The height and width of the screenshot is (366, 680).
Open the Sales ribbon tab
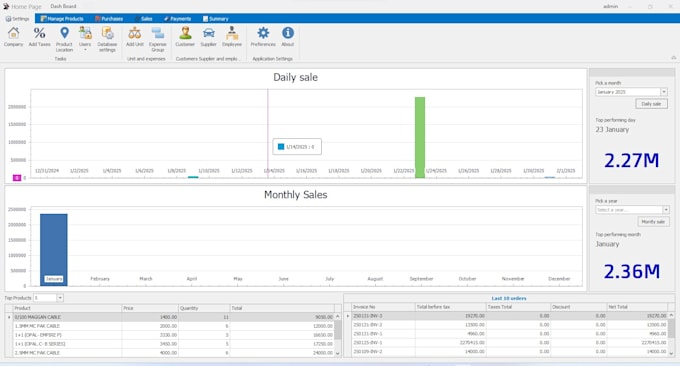144,19
